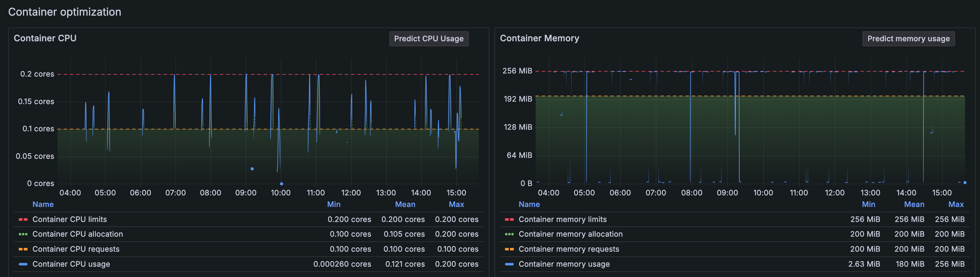980x277 pixels.
Task: Sort Memory legend by Name column
Action: click(529, 204)
